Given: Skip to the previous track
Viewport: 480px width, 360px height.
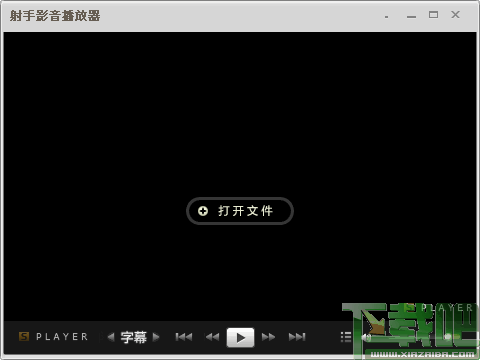Looking at the screenshot, I should point(184,337).
